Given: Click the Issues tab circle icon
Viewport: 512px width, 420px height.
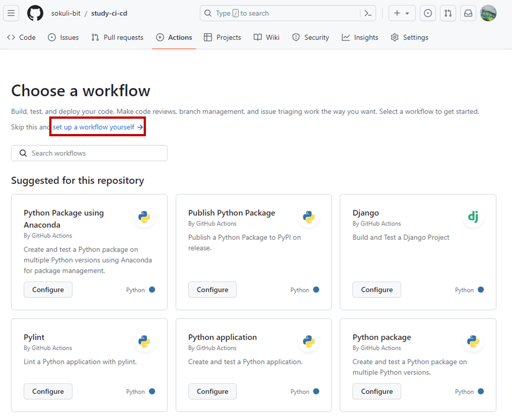Looking at the screenshot, I should [x=52, y=37].
